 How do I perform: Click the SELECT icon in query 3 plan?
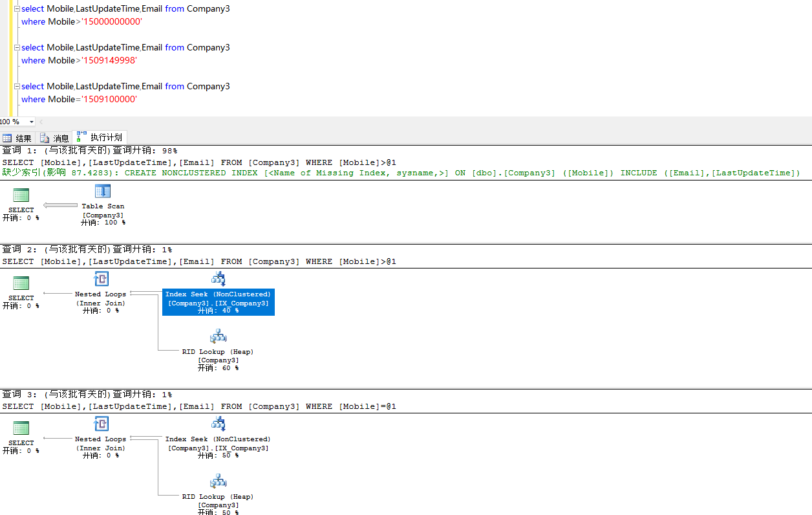[21, 428]
